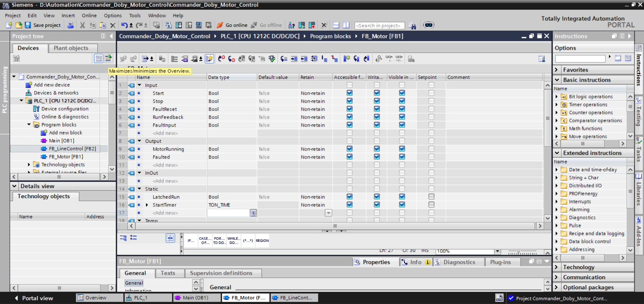The width and height of the screenshot is (644, 304).
Task: Collapse the Input section
Action: tap(139, 85)
